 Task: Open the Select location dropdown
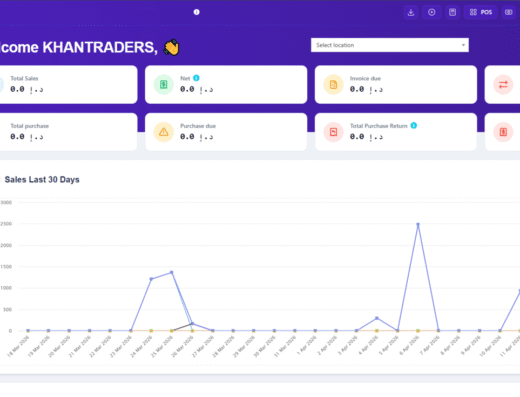point(390,45)
